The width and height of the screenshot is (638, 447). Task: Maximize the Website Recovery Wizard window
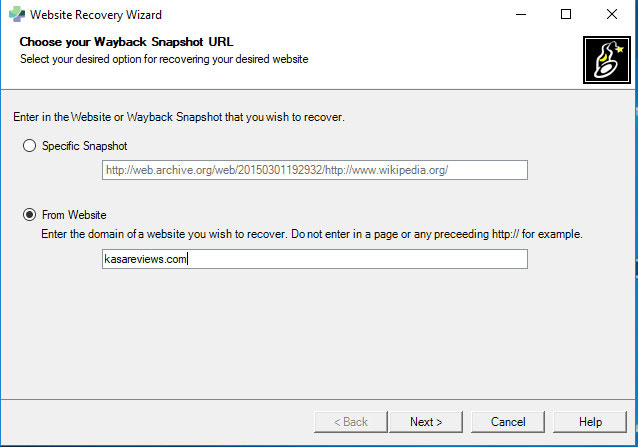pos(566,14)
